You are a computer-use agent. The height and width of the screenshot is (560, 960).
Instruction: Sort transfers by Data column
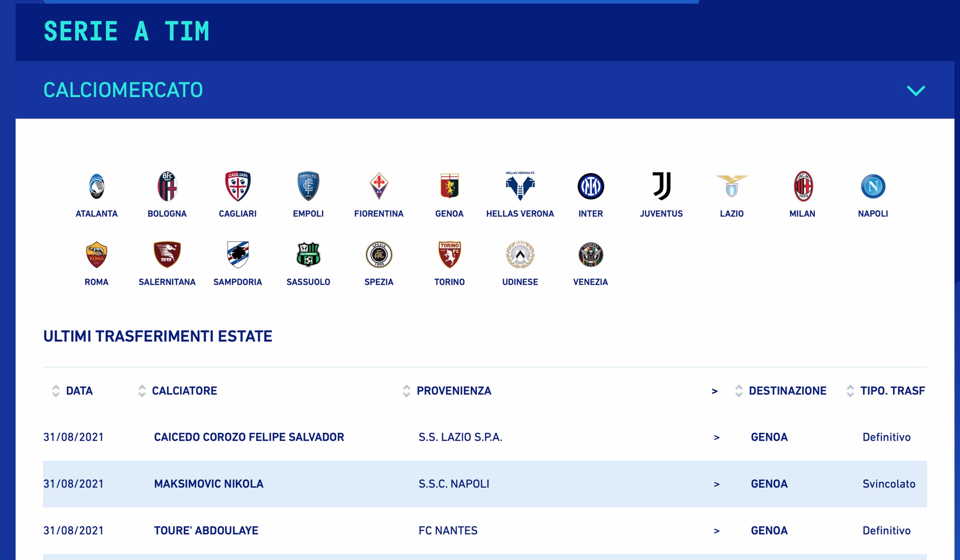coord(56,391)
